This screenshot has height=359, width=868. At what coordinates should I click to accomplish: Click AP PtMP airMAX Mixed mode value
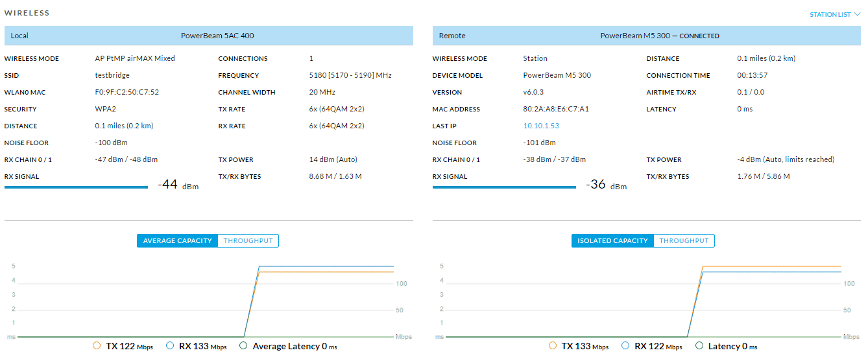pyautogui.click(x=135, y=58)
